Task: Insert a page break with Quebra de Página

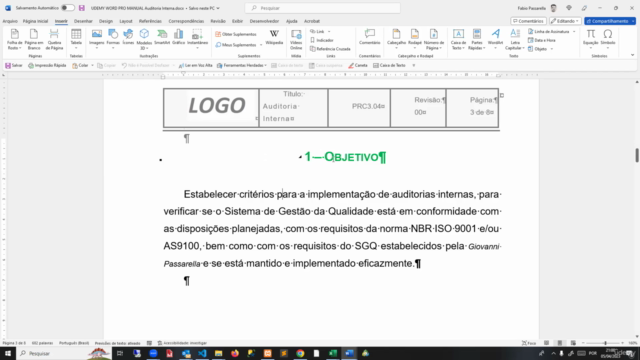Action: (x=54, y=40)
